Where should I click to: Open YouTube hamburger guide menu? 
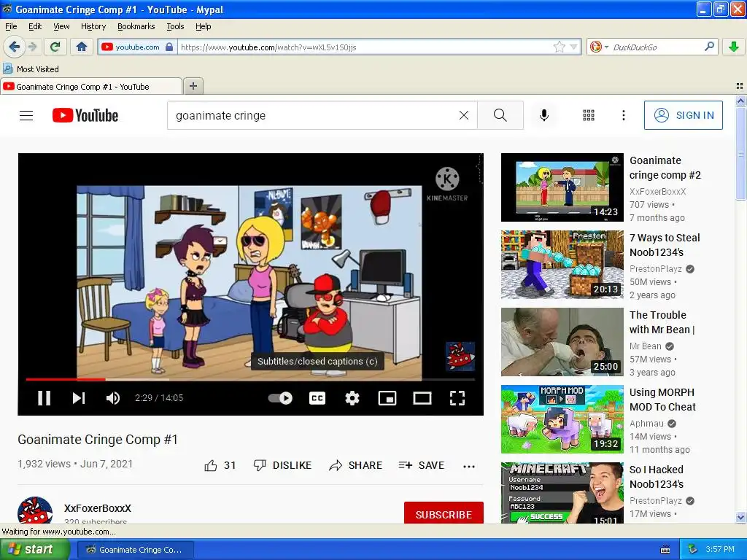(26, 115)
